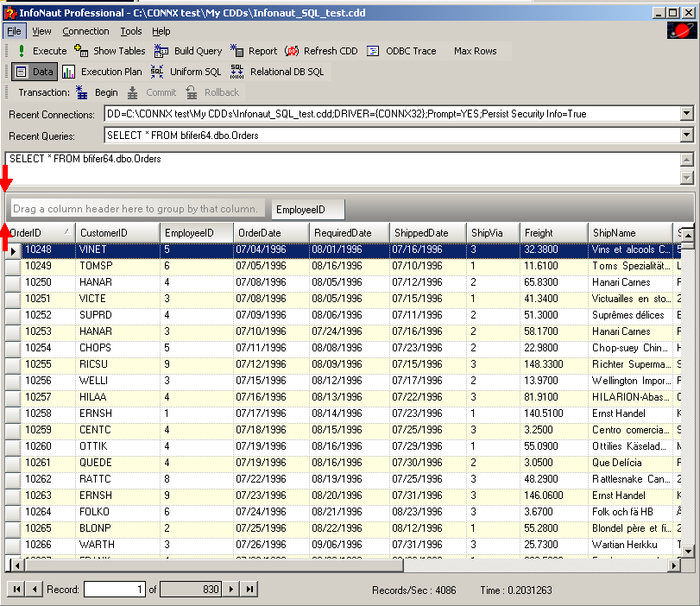Click the Report toolbar button

pyautogui.click(x=255, y=51)
